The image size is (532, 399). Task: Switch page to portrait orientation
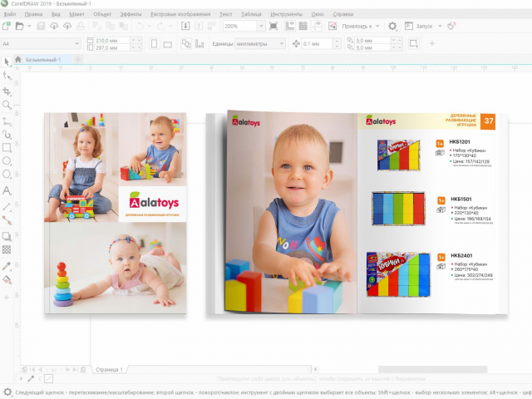(x=155, y=44)
